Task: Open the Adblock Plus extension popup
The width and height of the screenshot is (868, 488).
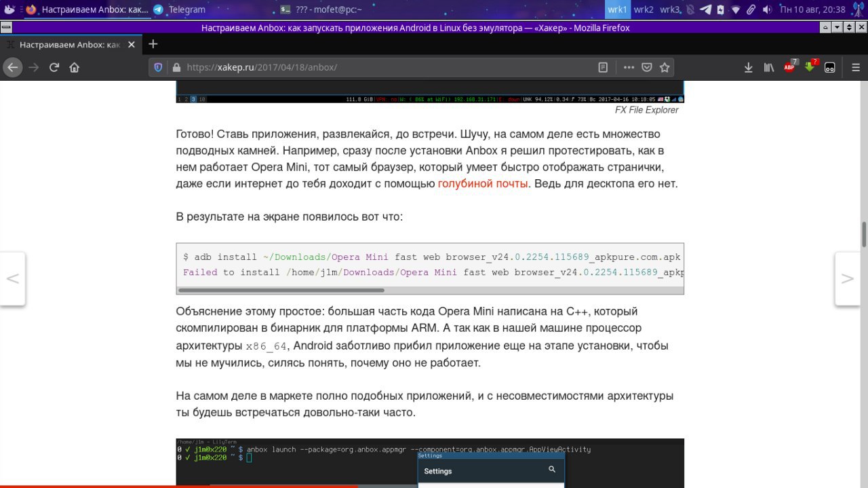Action: pos(790,67)
